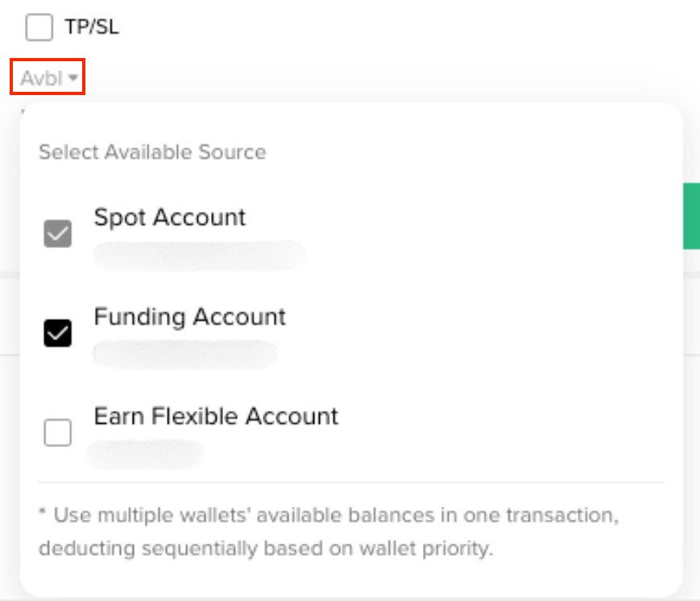Click the grey checkmark icon for Spot Account

pos(57,234)
